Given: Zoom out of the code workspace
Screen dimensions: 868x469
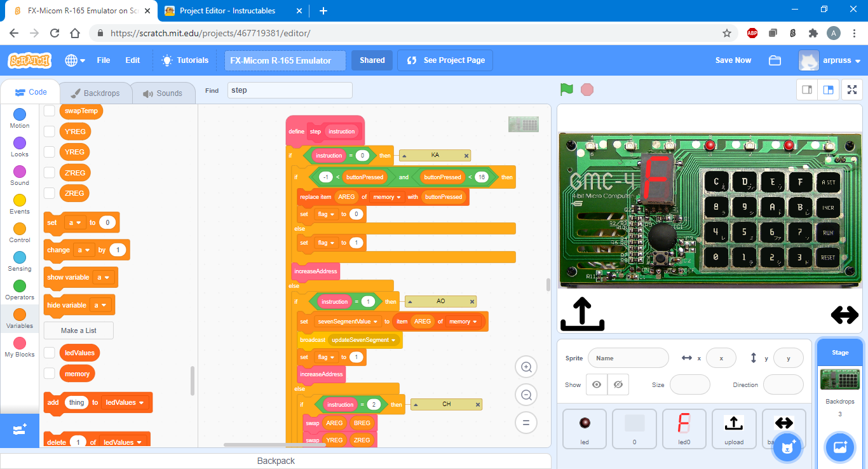Looking at the screenshot, I should 526,395.
